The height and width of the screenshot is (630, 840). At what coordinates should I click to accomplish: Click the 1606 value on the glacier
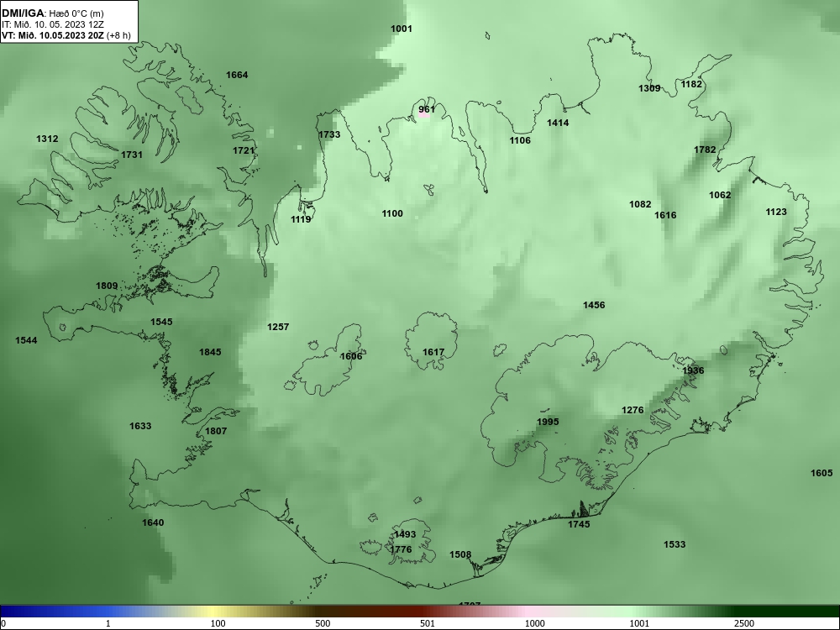[x=351, y=356]
